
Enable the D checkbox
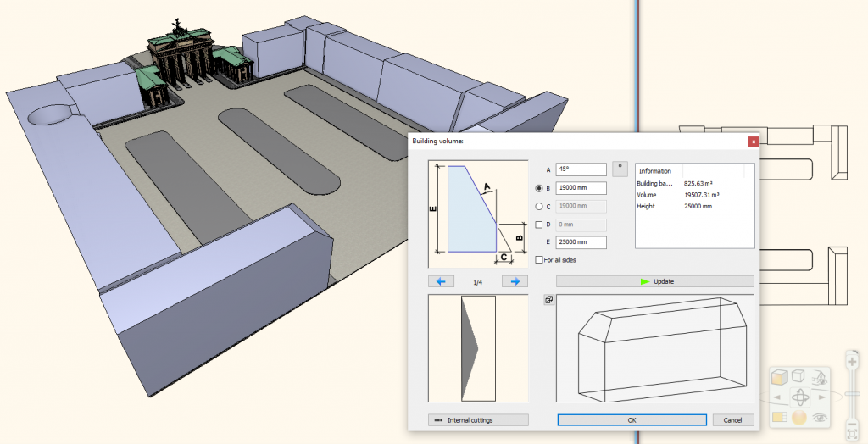[539, 225]
